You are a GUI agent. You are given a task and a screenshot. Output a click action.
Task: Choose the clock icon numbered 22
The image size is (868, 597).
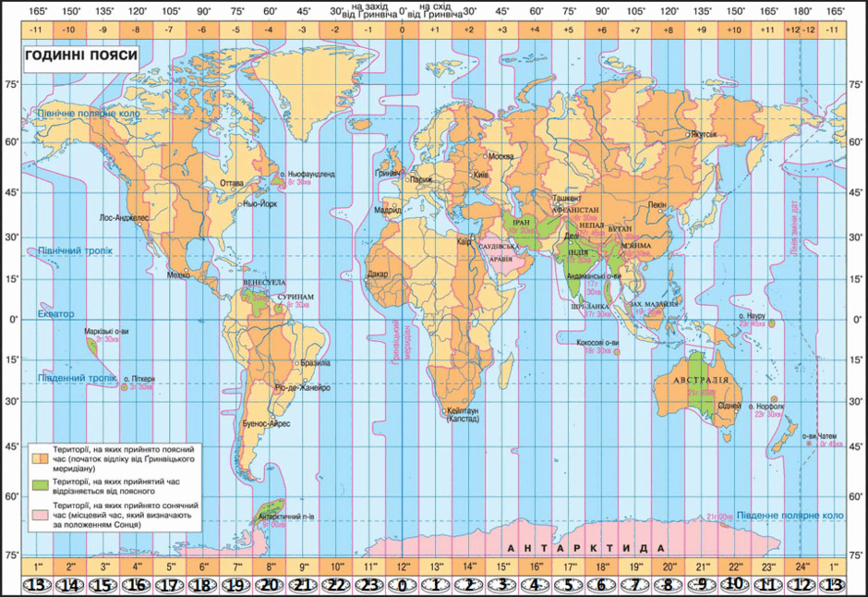pyautogui.click(x=336, y=585)
